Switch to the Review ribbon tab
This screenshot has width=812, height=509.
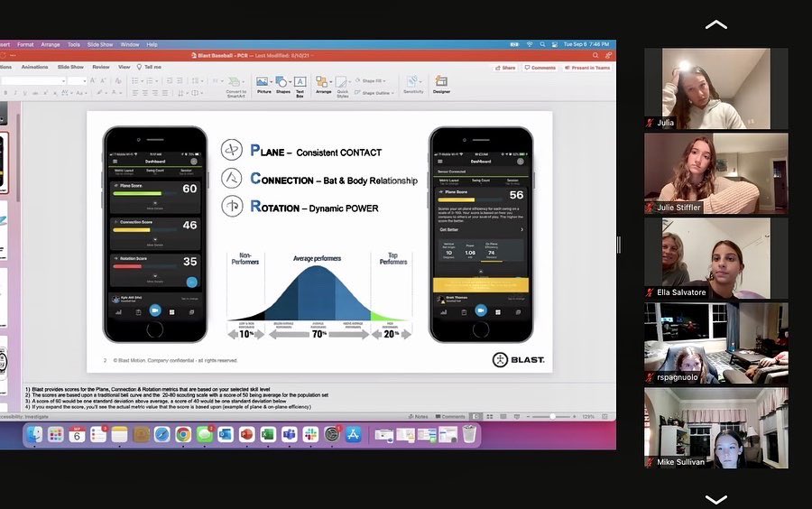(101, 67)
